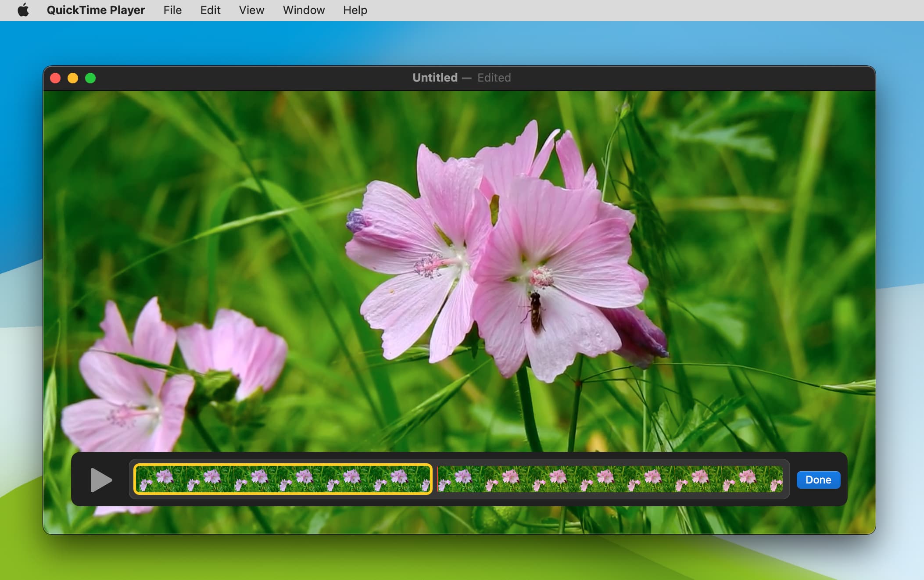Open the Help menu
Screen dimensions: 924x580
355,10
